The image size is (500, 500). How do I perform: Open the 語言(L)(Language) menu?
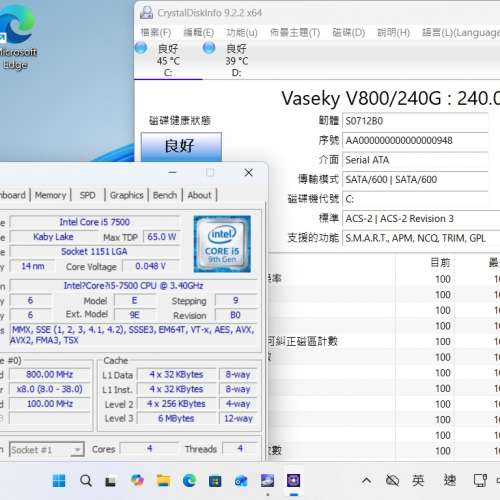point(461,32)
